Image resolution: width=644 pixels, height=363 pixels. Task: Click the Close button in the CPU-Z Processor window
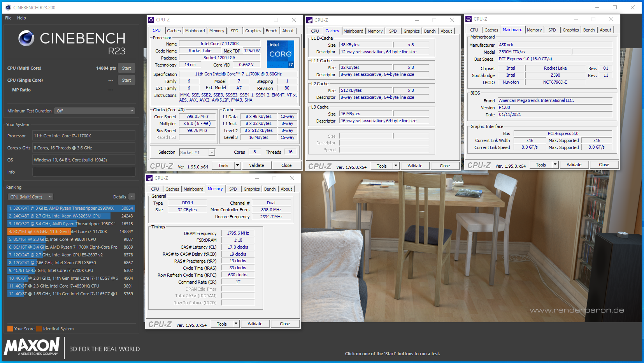286,166
